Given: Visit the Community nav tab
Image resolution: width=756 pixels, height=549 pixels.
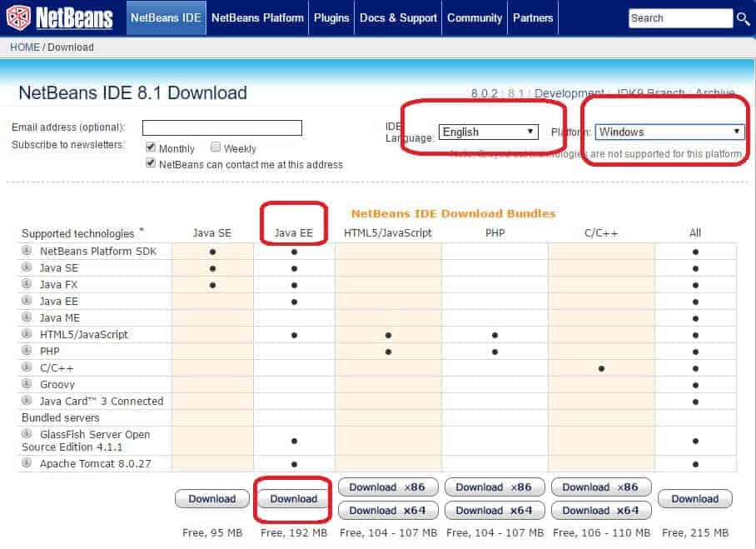Looking at the screenshot, I should pos(475,17).
